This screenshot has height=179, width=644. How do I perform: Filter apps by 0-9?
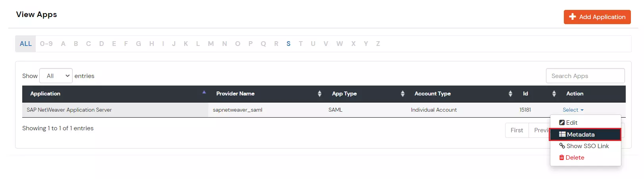click(46, 44)
